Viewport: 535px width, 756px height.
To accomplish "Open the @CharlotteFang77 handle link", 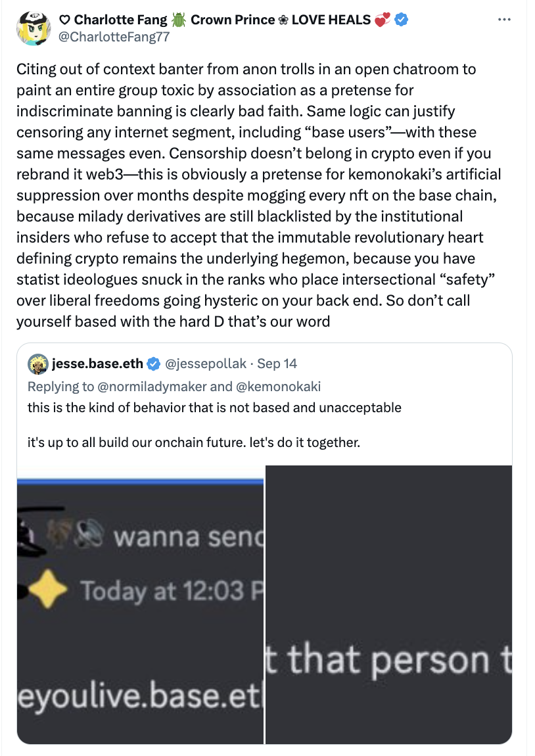I will (114, 37).
